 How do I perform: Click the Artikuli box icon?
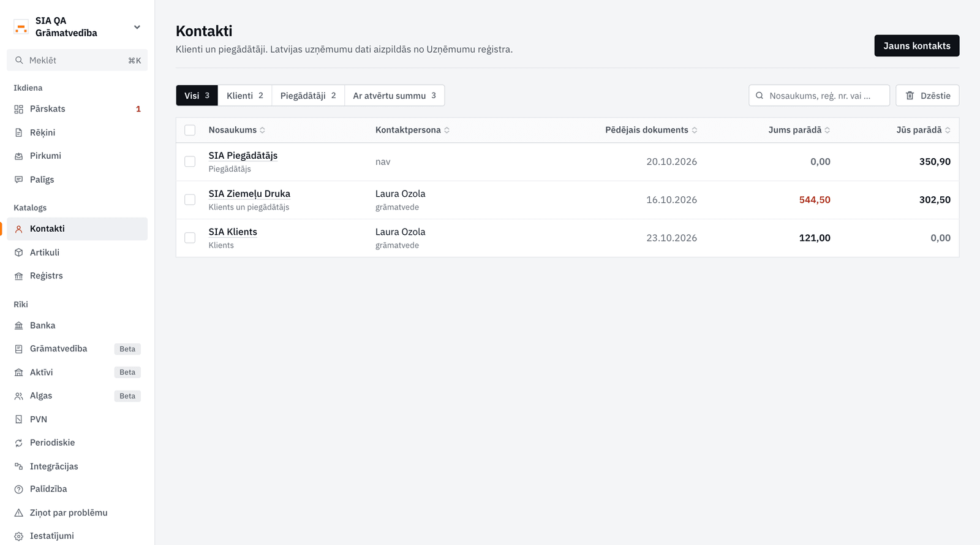coord(19,253)
